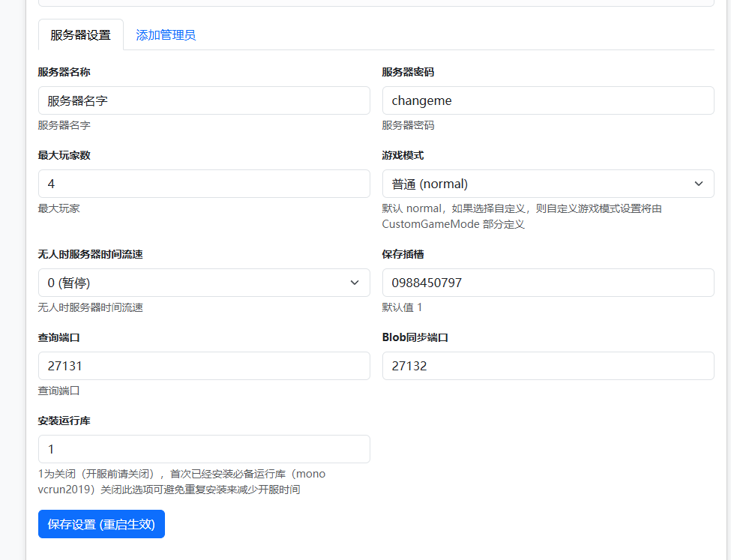This screenshot has width=731, height=560.
Task: Select the 服务器设置 tab
Action: (80, 35)
